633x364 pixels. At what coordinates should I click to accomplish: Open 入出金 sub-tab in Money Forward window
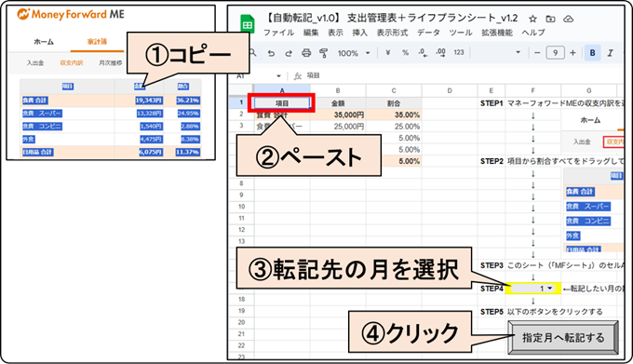(x=35, y=63)
